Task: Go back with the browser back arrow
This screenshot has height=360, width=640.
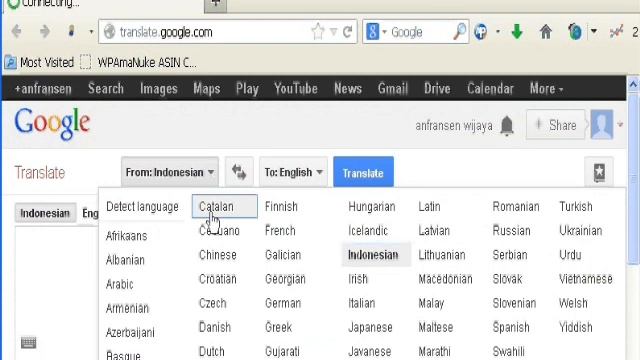Action: tap(17, 31)
